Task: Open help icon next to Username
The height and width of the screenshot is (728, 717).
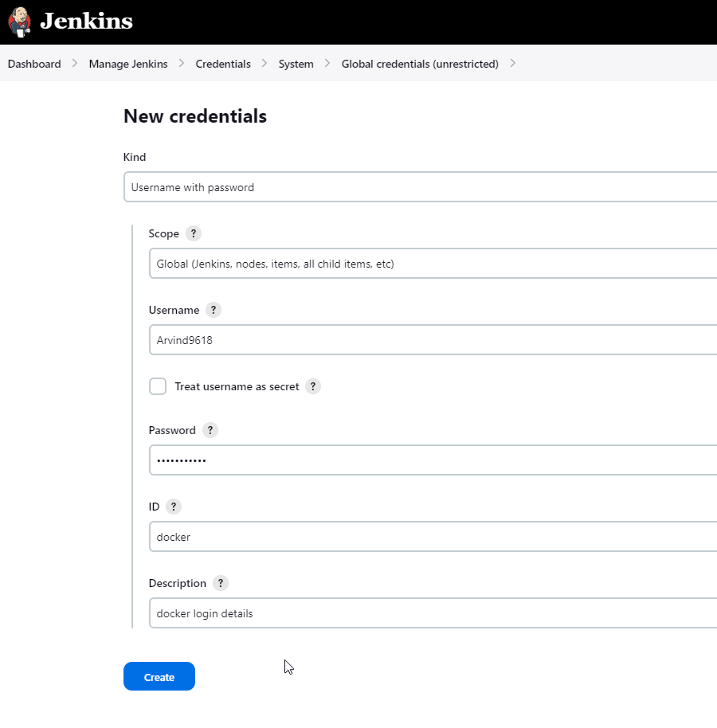Action: pyautogui.click(x=214, y=310)
